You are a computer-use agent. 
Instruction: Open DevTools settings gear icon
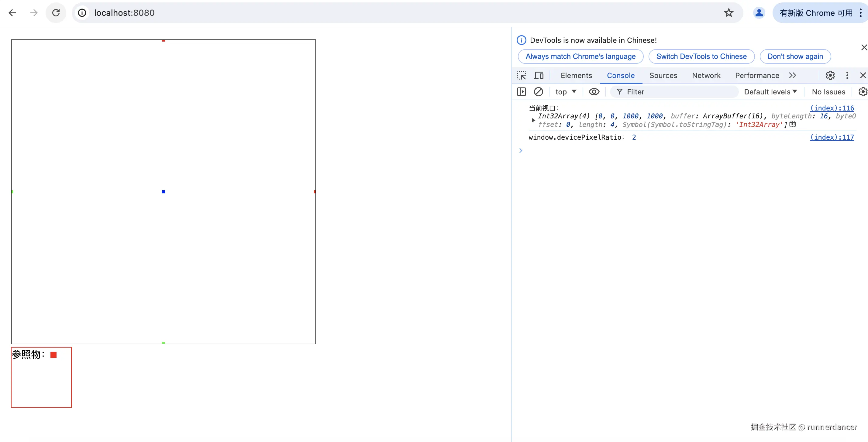830,75
